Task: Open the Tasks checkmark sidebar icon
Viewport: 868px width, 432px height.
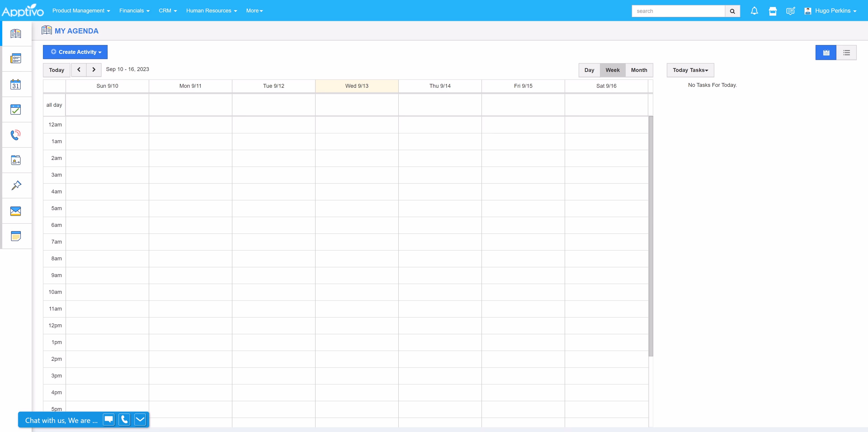Action: (x=16, y=110)
